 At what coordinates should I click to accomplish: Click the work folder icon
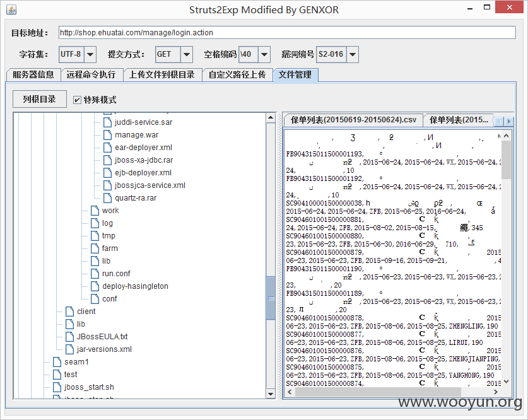[x=95, y=211]
